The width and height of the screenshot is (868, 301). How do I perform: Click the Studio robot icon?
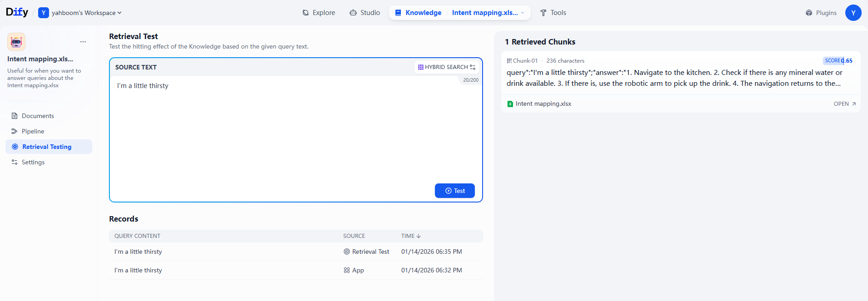tap(353, 13)
